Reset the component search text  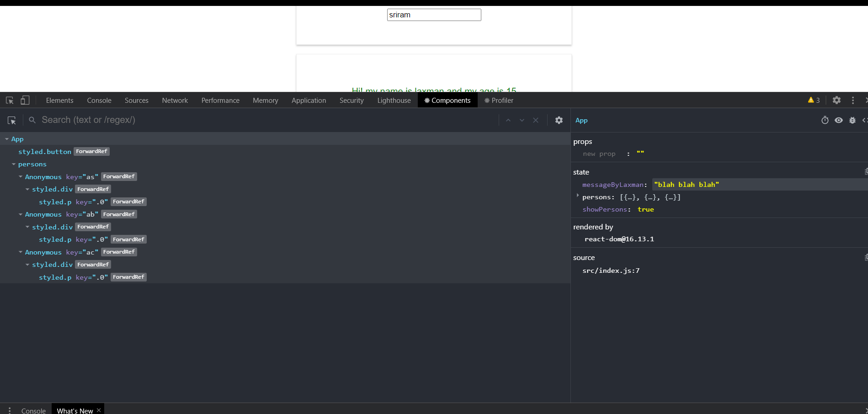click(536, 120)
